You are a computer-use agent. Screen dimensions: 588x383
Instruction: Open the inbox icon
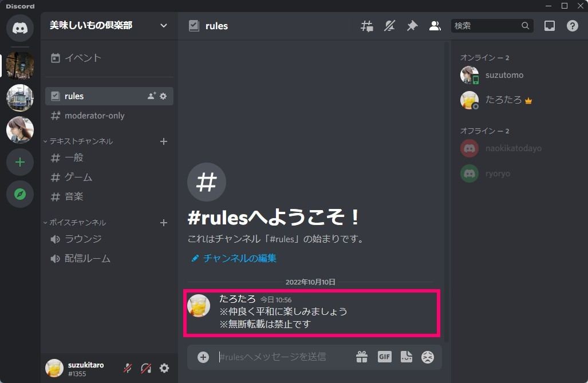point(550,26)
